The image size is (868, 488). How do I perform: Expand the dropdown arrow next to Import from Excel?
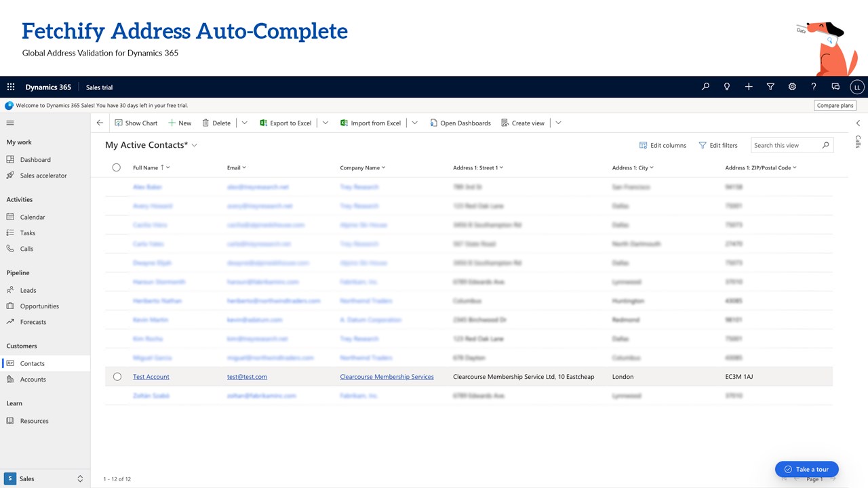click(x=414, y=123)
